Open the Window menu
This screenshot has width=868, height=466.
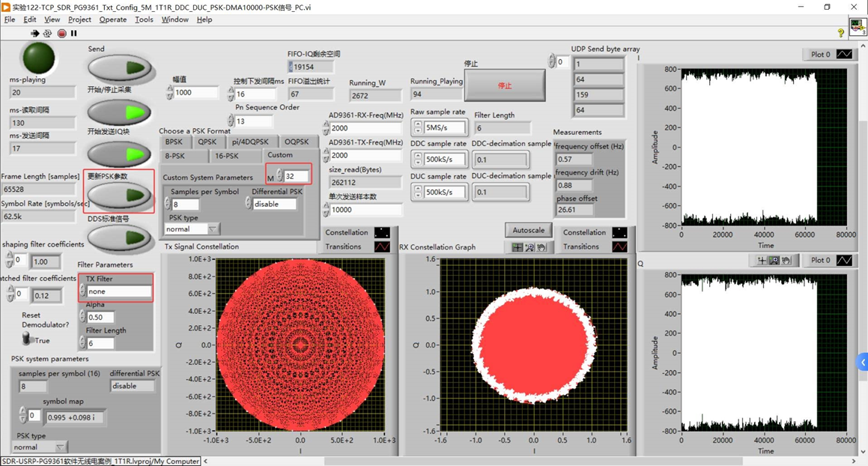(x=175, y=19)
